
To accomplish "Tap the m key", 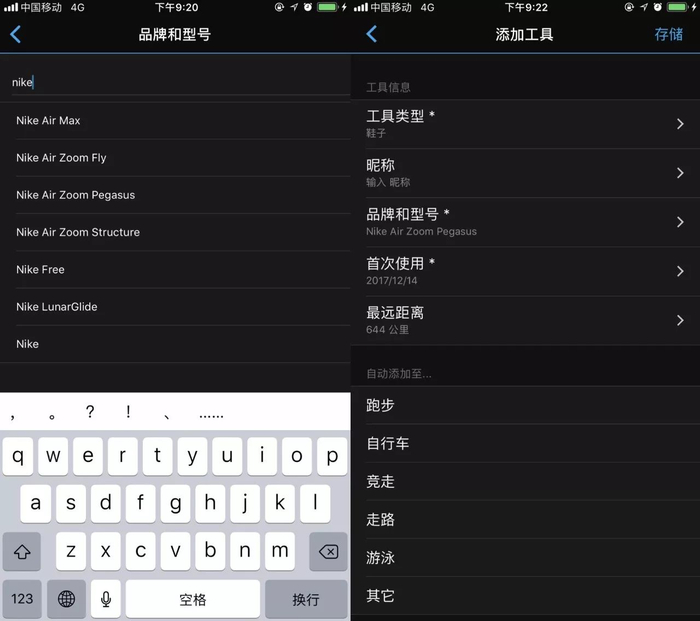I will 280,552.
